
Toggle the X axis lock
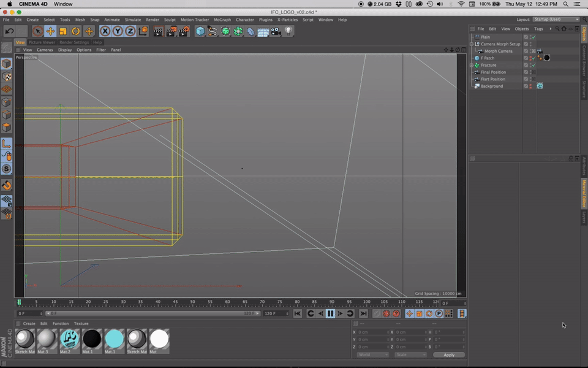[105, 31]
